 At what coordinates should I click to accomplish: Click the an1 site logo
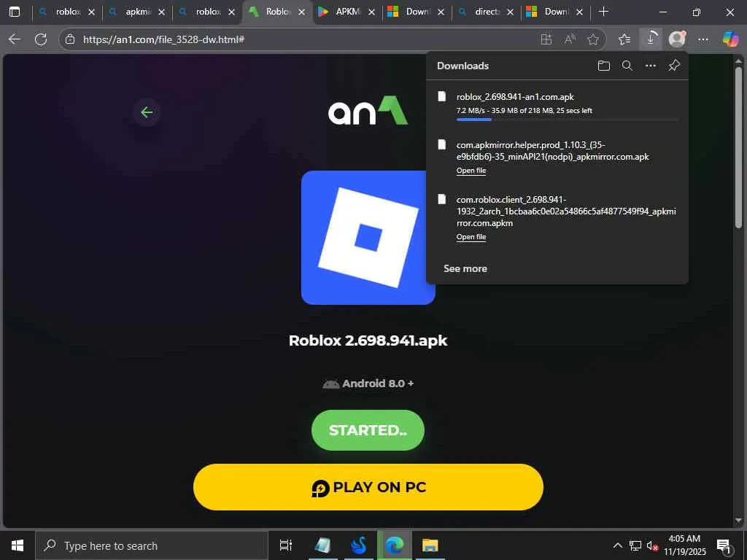(x=368, y=111)
